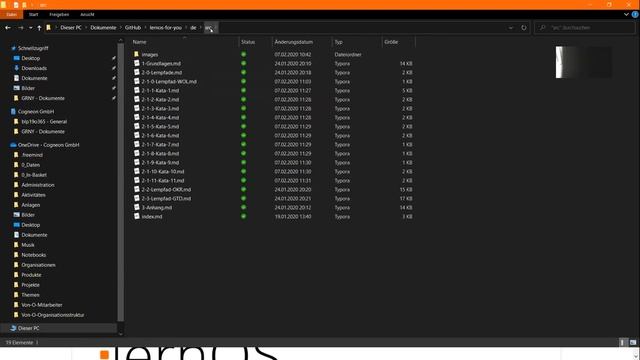The height and width of the screenshot is (360, 640).
Task: Unpin Bilder from Schnellzugriff via pin icon
Action: (113, 88)
